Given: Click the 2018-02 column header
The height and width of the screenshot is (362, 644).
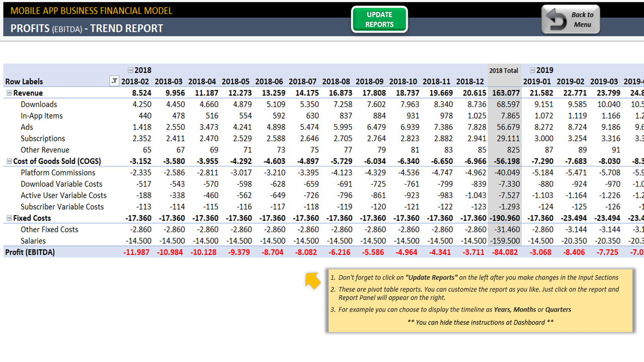Looking at the screenshot, I should click(135, 81).
